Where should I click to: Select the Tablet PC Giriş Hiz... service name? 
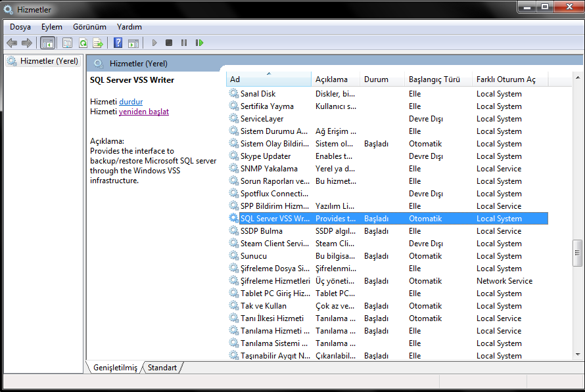point(275,294)
